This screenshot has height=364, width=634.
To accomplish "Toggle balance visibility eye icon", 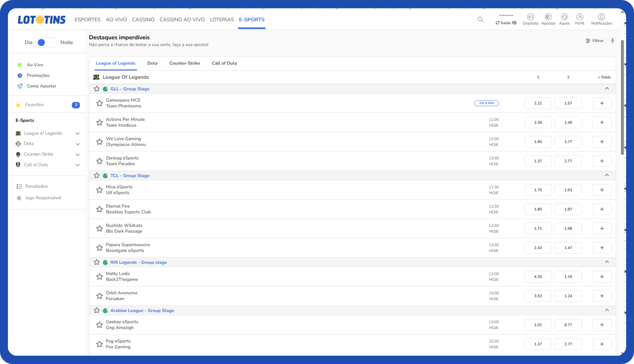I will [x=514, y=23].
